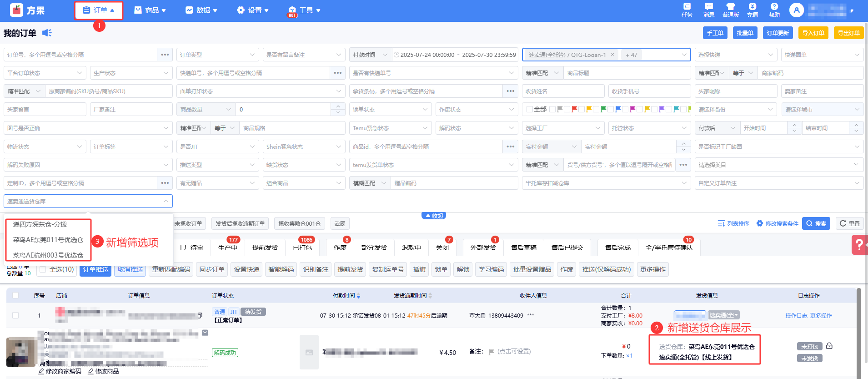Tick the checkbox for order row 1
This screenshot has width=868, height=379.
(15, 315)
